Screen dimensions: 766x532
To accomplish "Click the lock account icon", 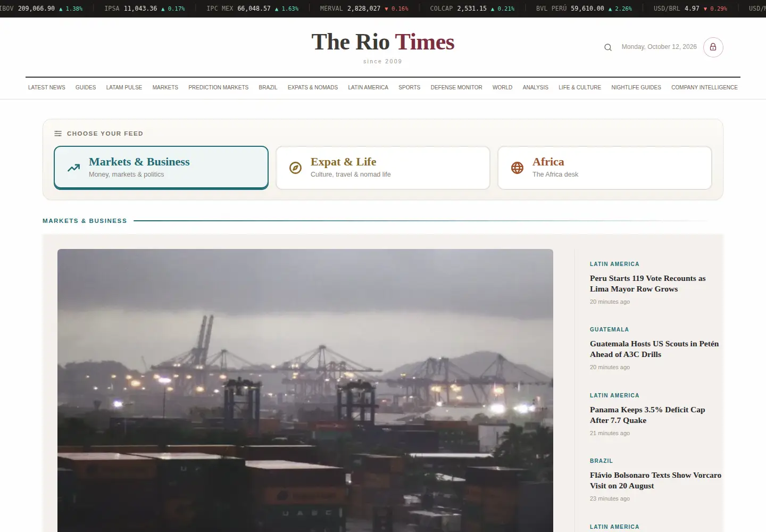I will click(713, 47).
